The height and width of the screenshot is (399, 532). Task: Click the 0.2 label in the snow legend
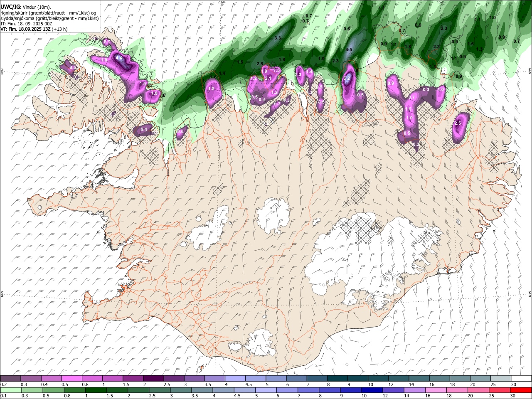point(3,384)
